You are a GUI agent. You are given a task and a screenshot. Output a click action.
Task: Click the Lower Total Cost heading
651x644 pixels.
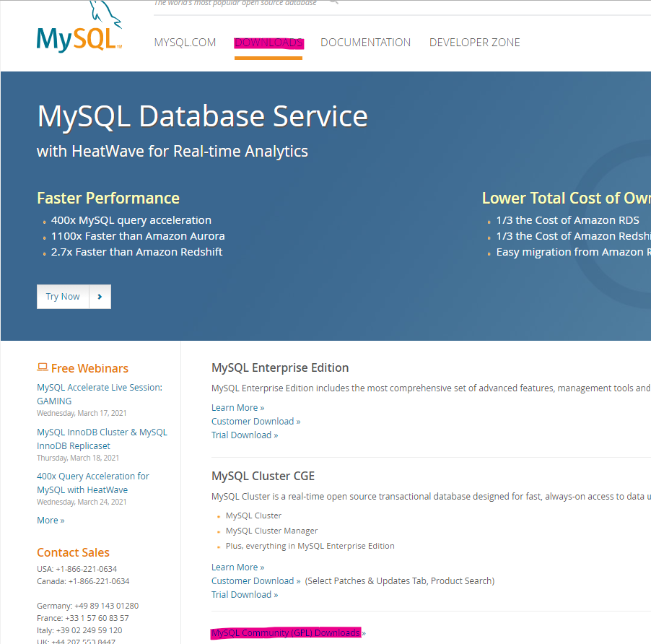tap(567, 199)
